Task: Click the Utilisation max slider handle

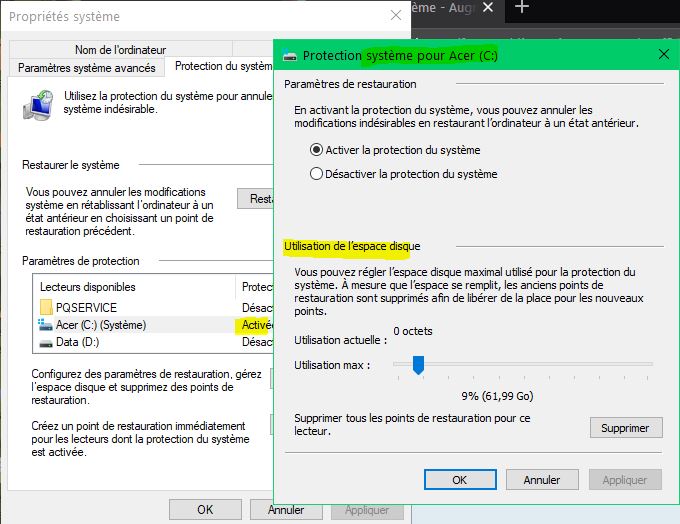Action: click(x=418, y=365)
